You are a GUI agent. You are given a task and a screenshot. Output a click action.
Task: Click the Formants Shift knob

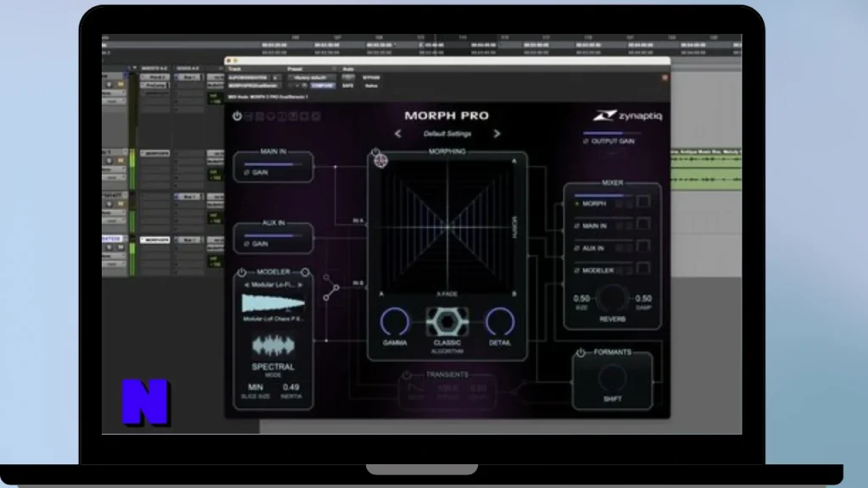[612, 379]
